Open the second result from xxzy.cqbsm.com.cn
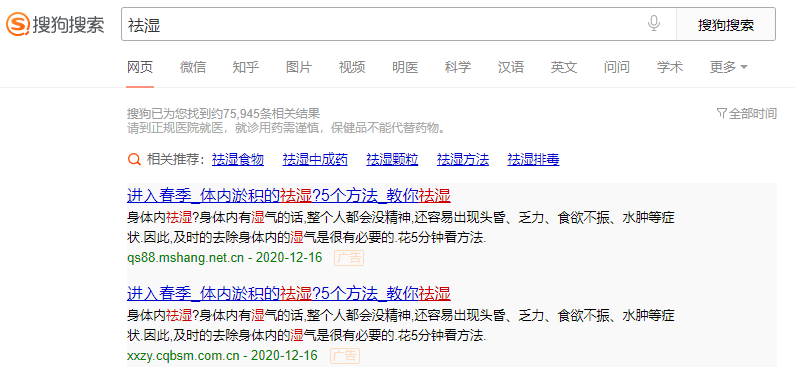 pyautogui.click(x=288, y=293)
